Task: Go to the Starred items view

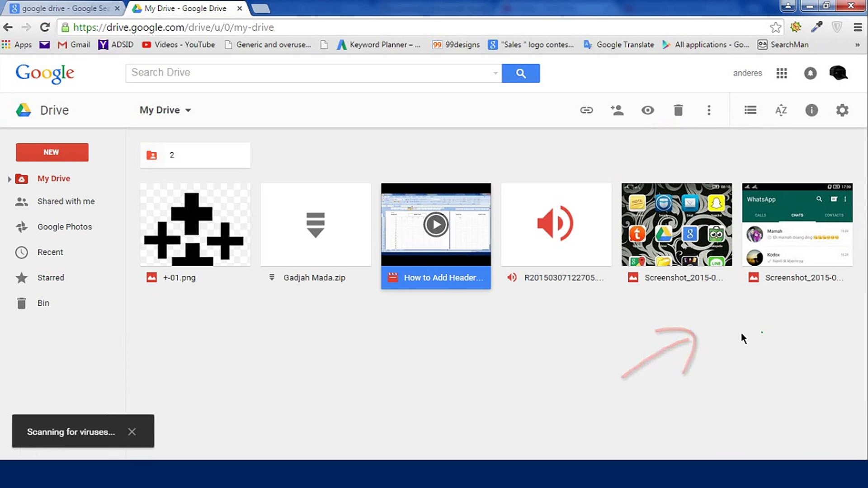Action: click(x=51, y=278)
